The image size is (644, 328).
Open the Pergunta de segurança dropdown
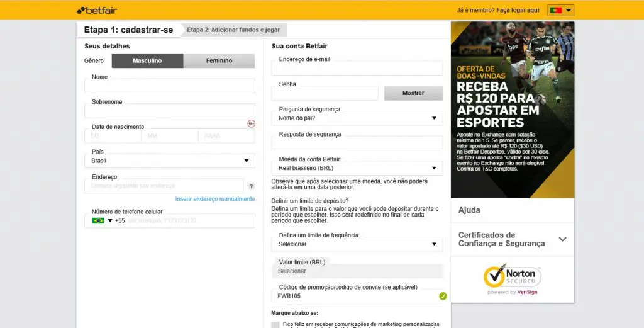coord(357,118)
